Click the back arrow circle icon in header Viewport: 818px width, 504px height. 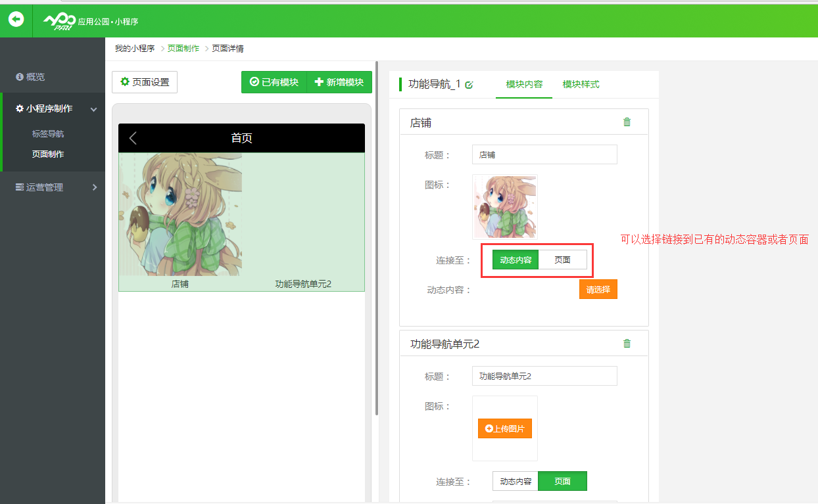coord(16,19)
